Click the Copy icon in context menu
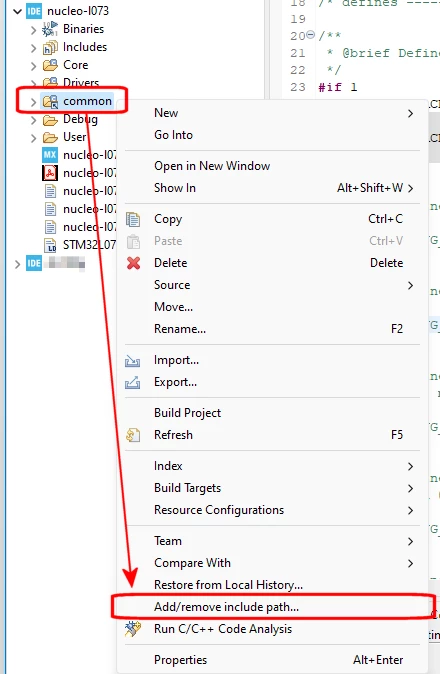This screenshot has width=440, height=674. (x=133, y=219)
